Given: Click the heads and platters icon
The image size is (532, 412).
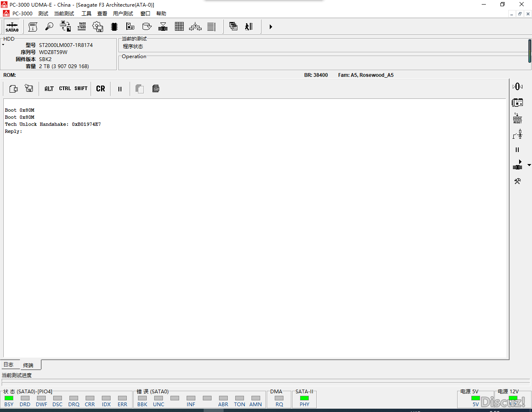Looking at the screenshot, I should coord(163,27).
